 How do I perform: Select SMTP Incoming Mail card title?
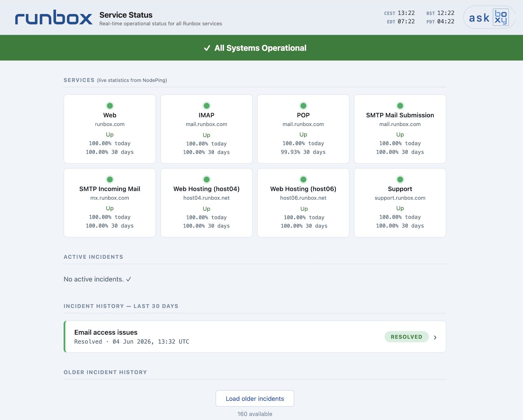point(110,189)
